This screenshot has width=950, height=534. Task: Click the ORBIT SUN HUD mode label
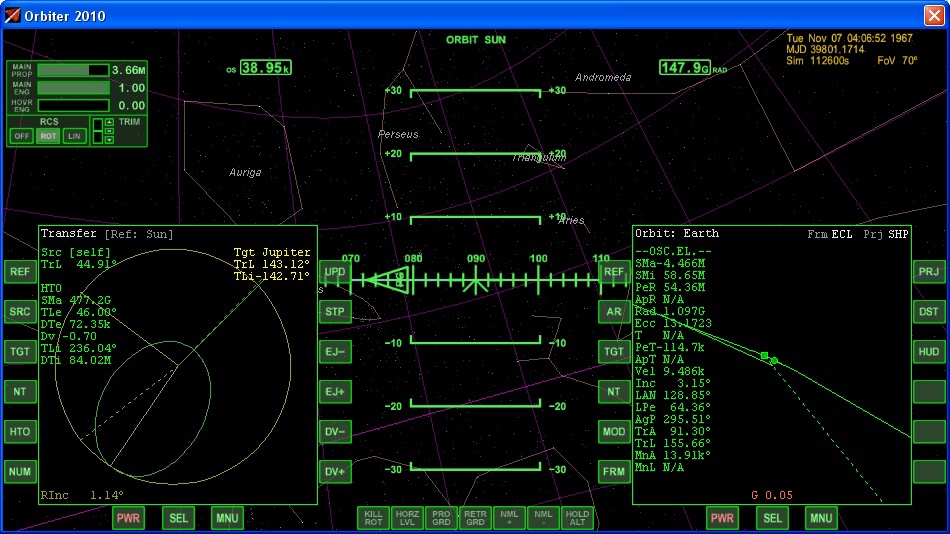tap(476, 40)
